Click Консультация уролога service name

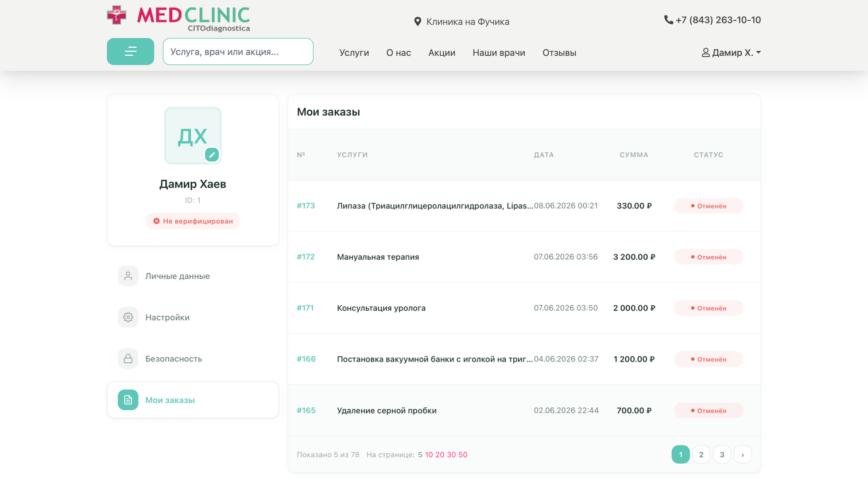coord(381,308)
